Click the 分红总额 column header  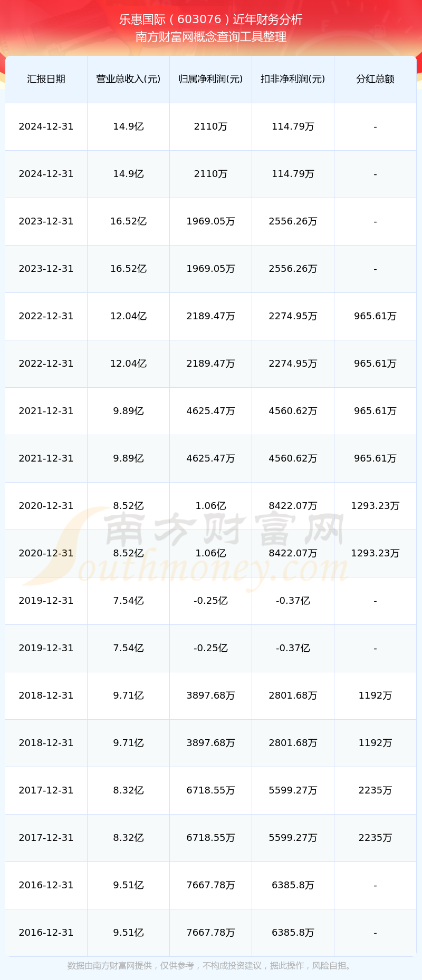pyautogui.click(x=375, y=79)
